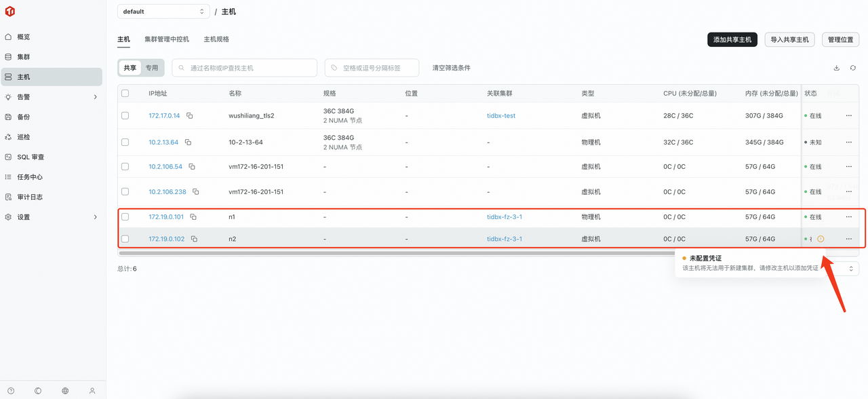Toggle dark mode with moon icon
868x399 pixels.
38,390
